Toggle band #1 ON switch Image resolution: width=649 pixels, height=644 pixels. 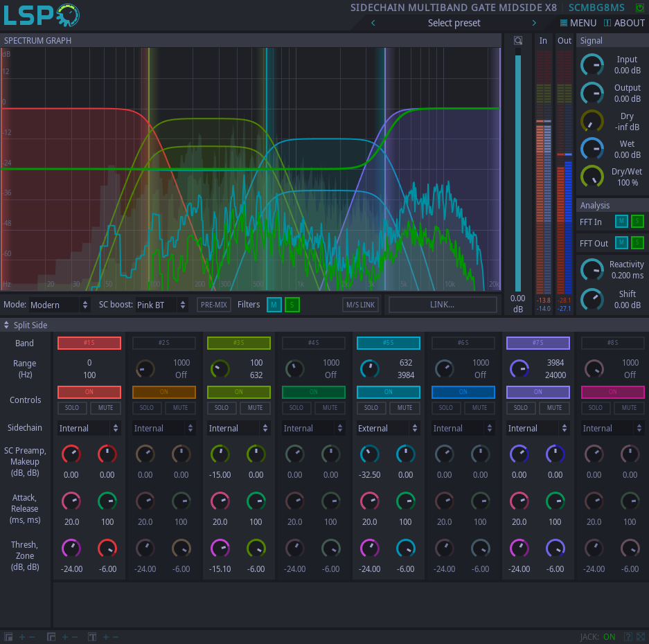[89, 392]
